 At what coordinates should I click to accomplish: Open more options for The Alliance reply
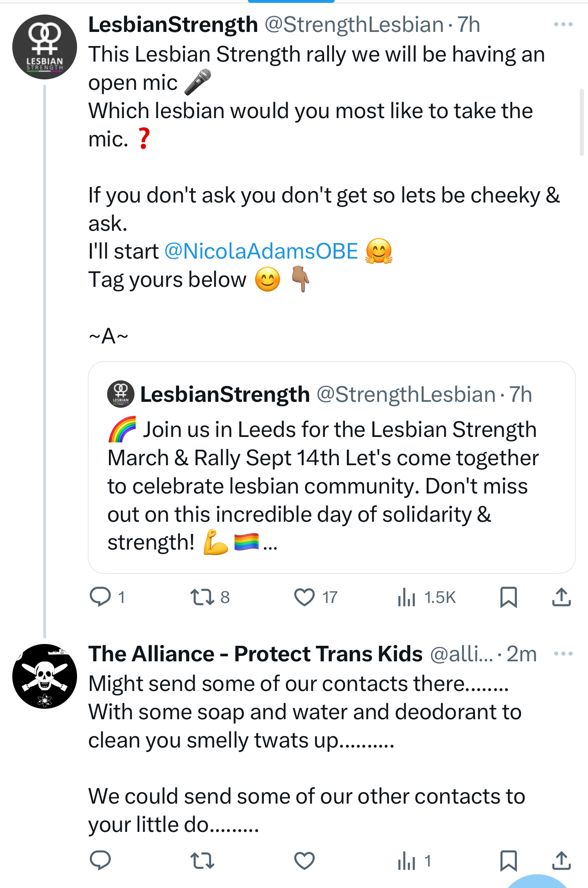(563, 654)
